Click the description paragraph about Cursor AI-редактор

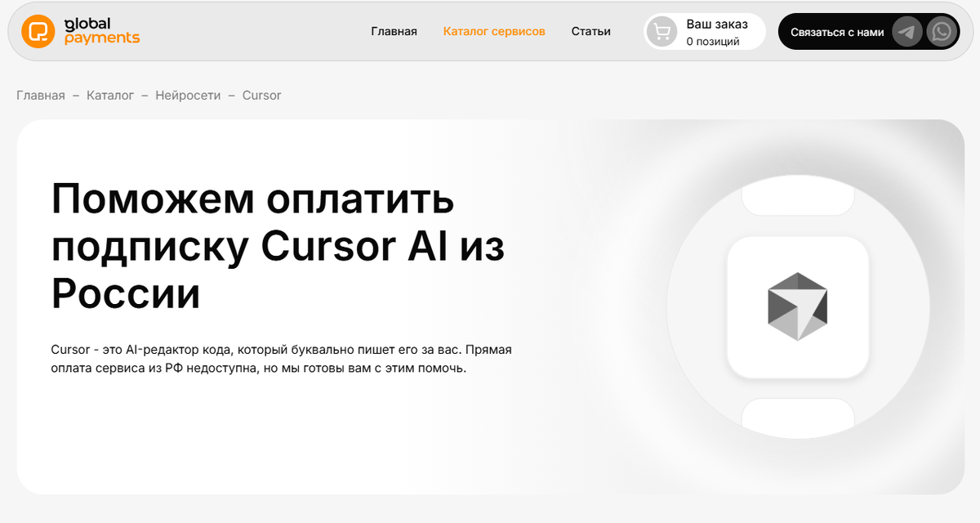pyautogui.click(x=281, y=359)
